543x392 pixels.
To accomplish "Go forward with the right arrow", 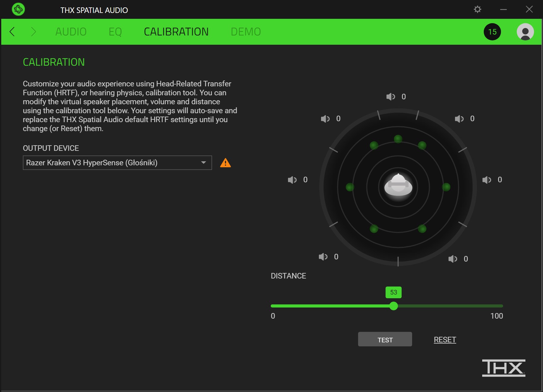I will [x=33, y=31].
